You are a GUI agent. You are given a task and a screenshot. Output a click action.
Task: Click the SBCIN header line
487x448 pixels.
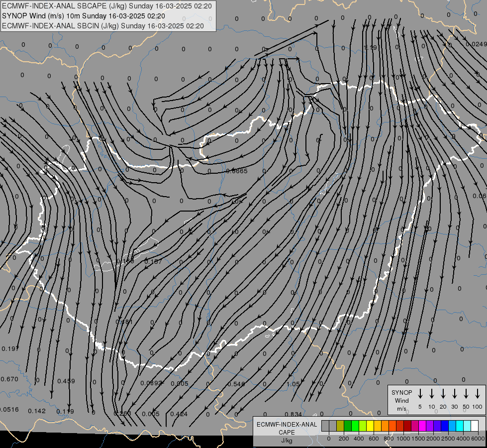click(103, 26)
